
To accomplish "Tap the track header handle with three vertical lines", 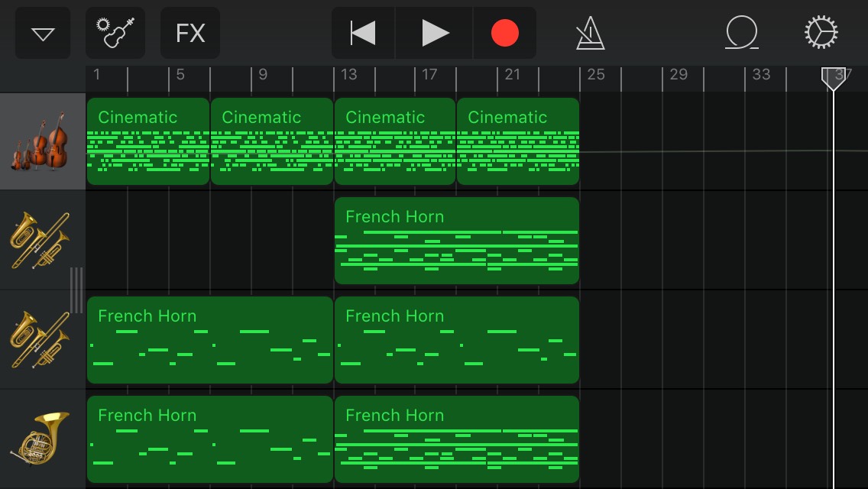I will [x=76, y=290].
